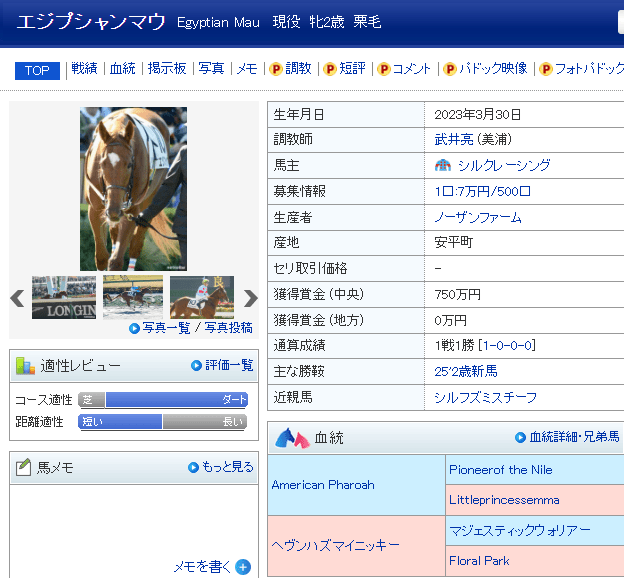Show previous photo with left arrow
The image size is (624, 578).
click(x=17, y=298)
